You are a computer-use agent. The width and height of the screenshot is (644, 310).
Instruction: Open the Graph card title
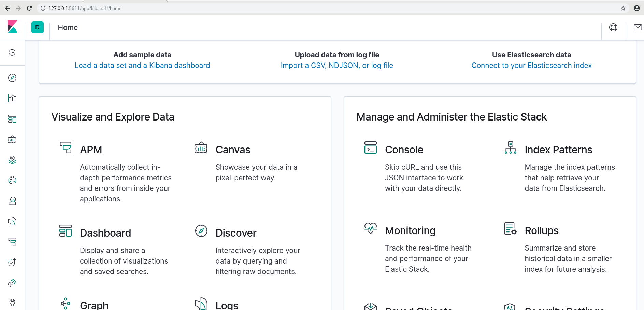94,305
